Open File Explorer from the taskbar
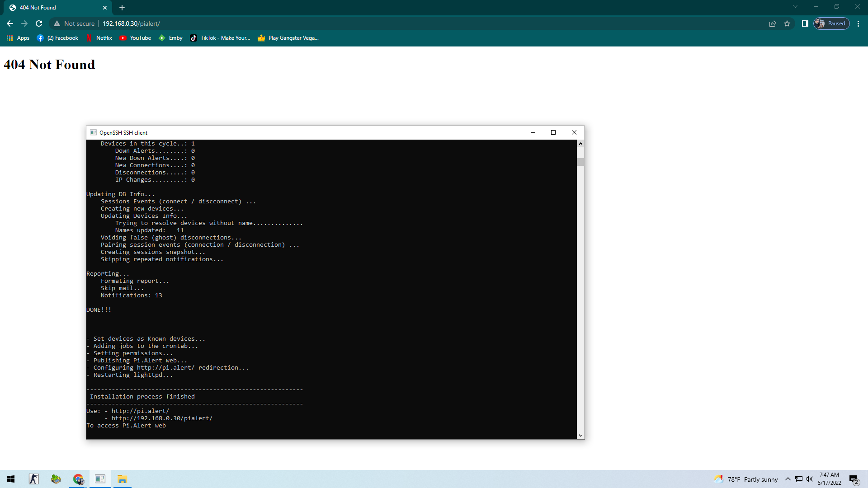868x488 pixels. tap(122, 479)
